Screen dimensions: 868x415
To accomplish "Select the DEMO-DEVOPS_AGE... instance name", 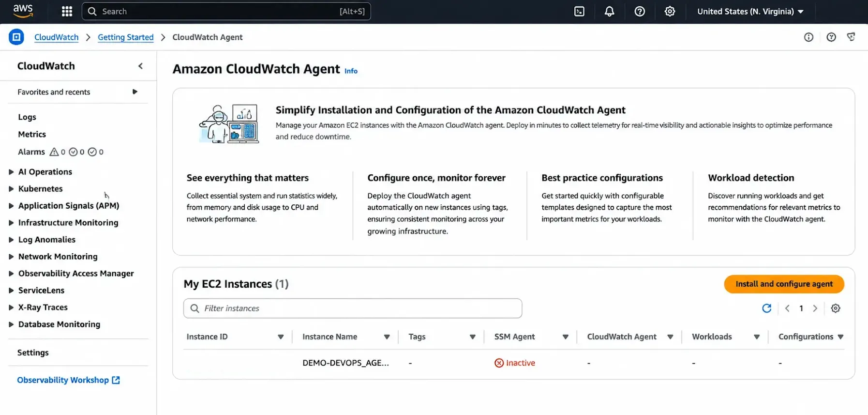I will pyautogui.click(x=345, y=363).
